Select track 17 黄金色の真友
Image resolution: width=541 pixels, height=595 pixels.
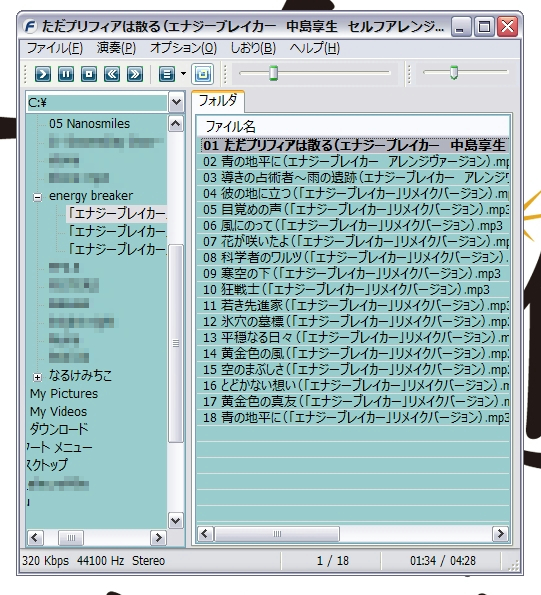click(x=352, y=401)
